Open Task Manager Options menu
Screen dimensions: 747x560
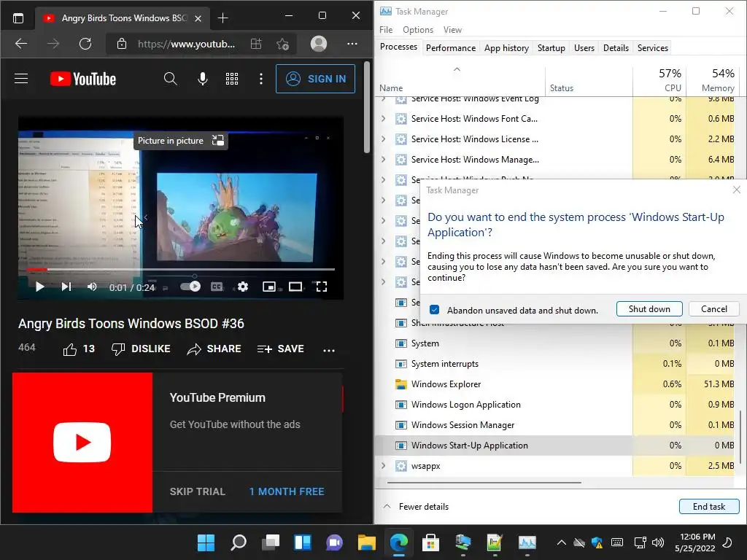pyautogui.click(x=418, y=29)
